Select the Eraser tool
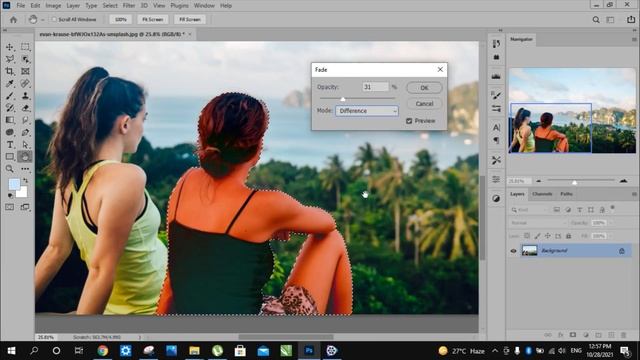640x360 pixels. coord(25,108)
